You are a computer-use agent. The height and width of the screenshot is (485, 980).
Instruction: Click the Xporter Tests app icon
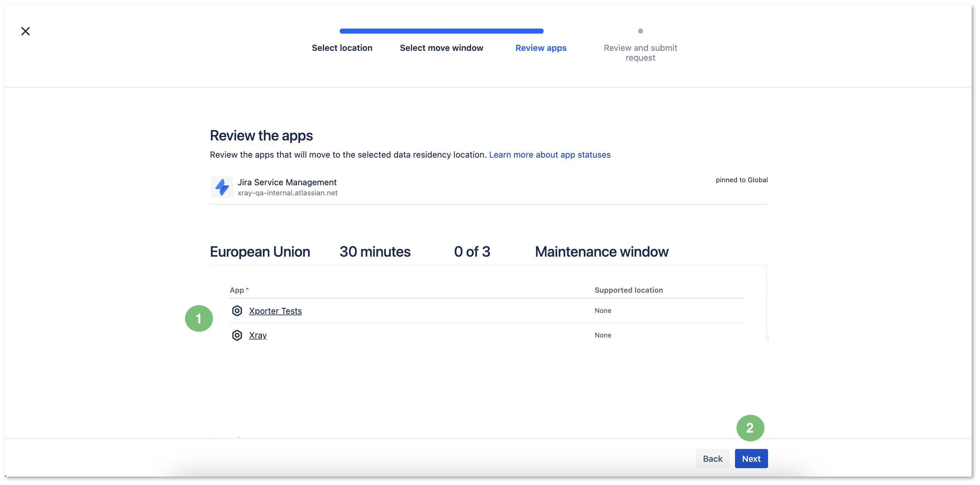point(237,311)
